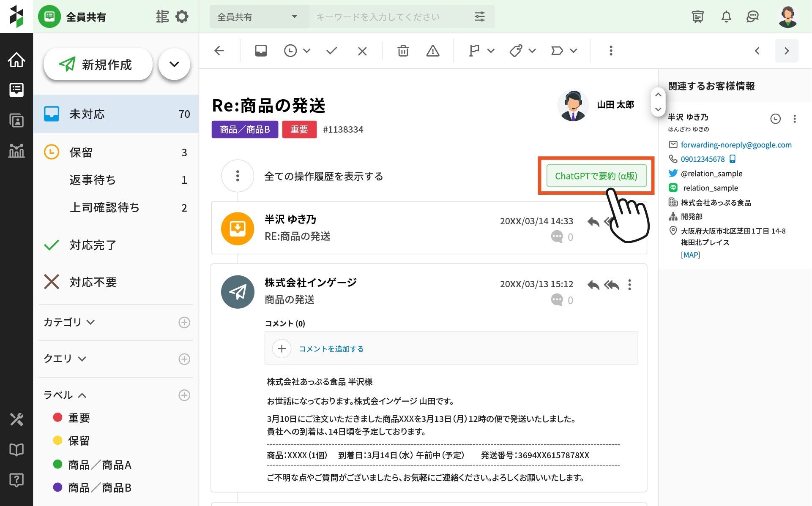Image resolution: width=812 pixels, height=506 pixels.
Task: Click the warning triangle spam icon
Action: point(432,51)
